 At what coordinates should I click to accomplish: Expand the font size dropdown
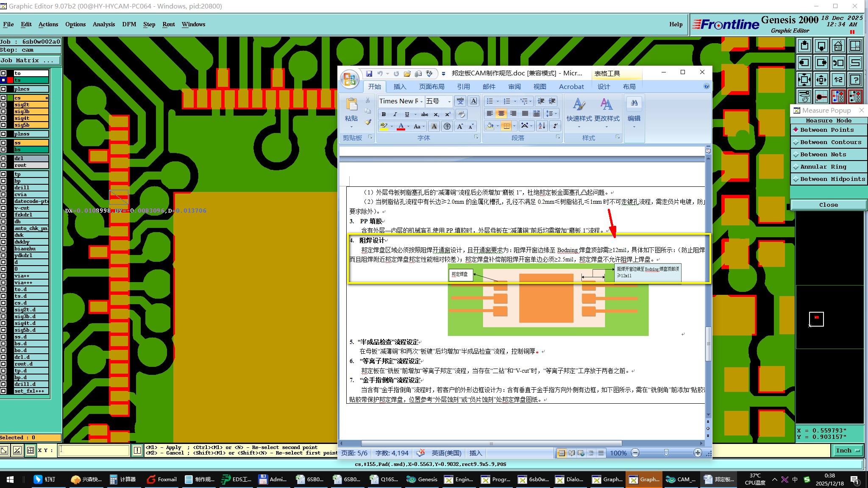(x=449, y=101)
